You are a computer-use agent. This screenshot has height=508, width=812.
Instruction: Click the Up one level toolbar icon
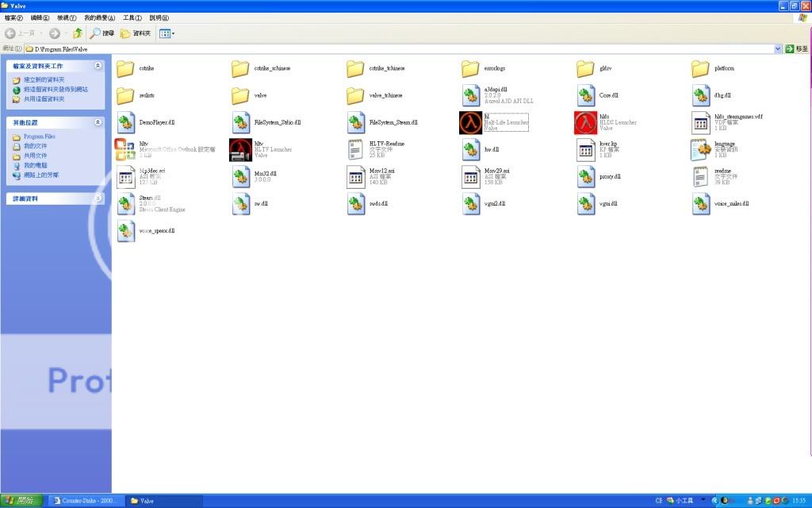pyautogui.click(x=78, y=33)
